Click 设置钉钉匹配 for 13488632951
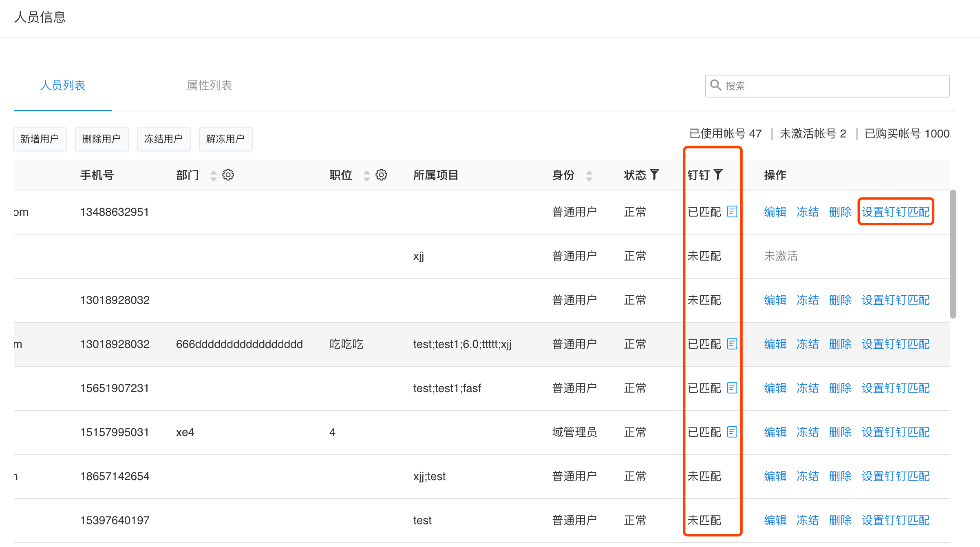Screen dimensions: 980x547 point(895,212)
